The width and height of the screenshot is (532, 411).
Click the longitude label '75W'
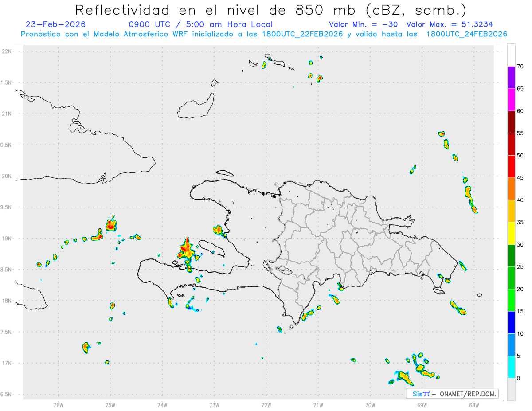click(x=110, y=405)
